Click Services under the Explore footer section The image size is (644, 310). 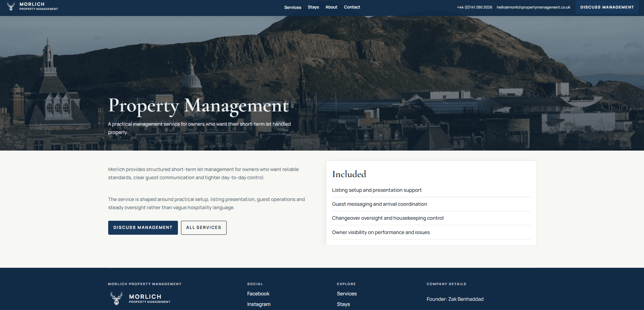(x=347, y=293)
